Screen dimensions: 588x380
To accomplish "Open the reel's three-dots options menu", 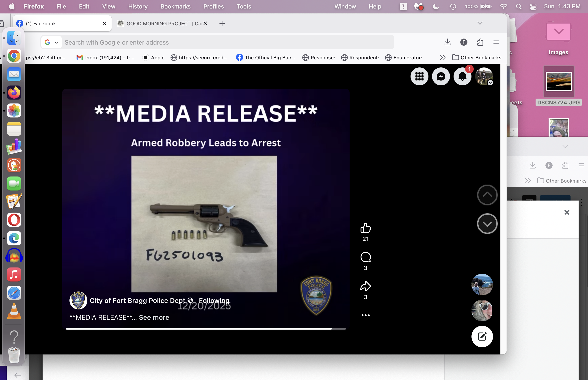I will [x=365, y=315].
